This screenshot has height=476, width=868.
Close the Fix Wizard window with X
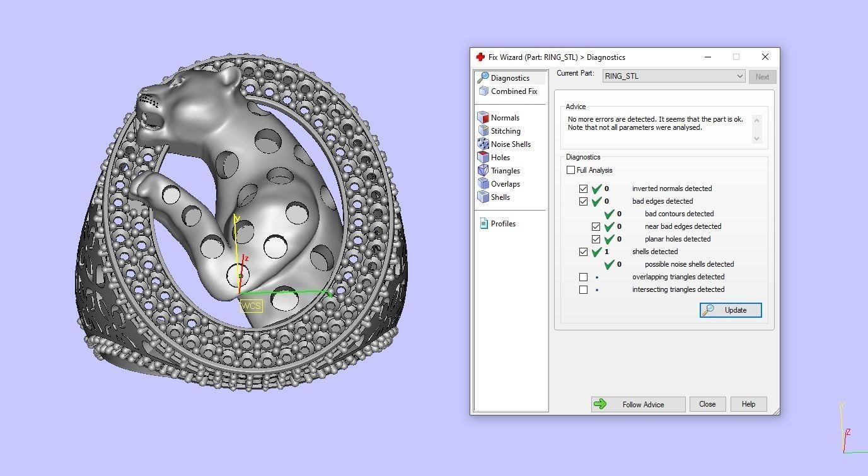tap(765, 57)
